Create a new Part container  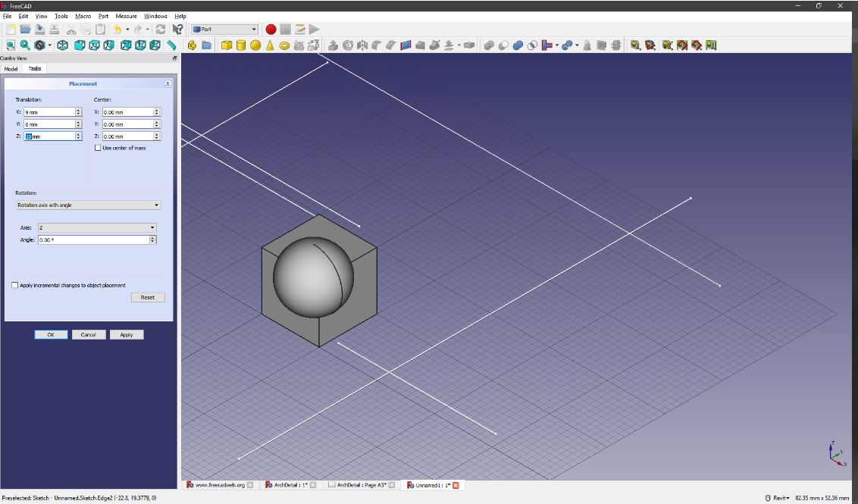coord(192,45)
